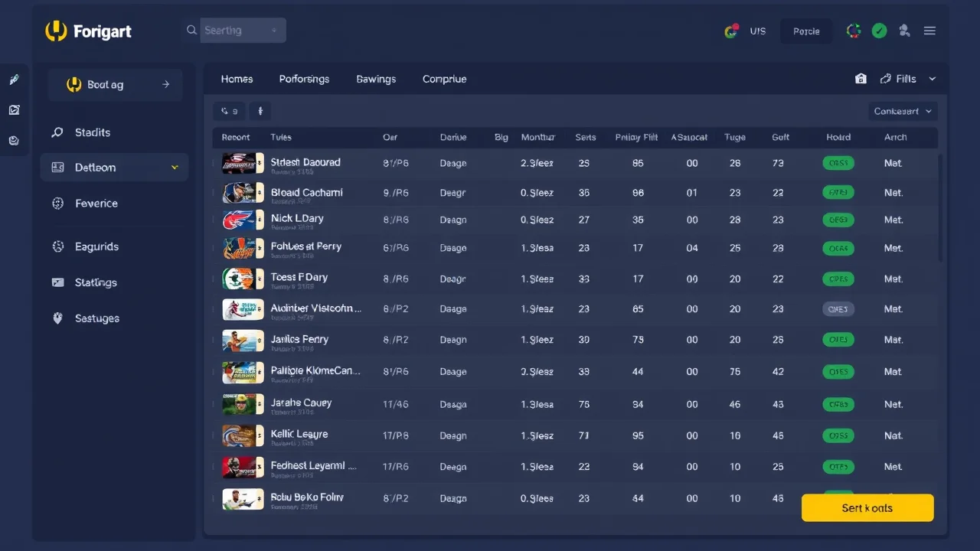Click the Forigart logo icon
Image resolution: width=980 pixels, height=551 pixels.
pos(57,31)
